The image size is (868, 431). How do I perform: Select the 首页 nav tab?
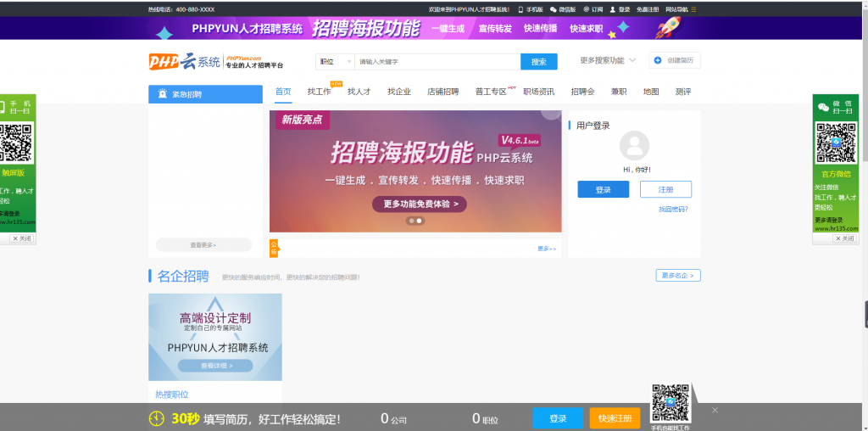coord(283,92)
